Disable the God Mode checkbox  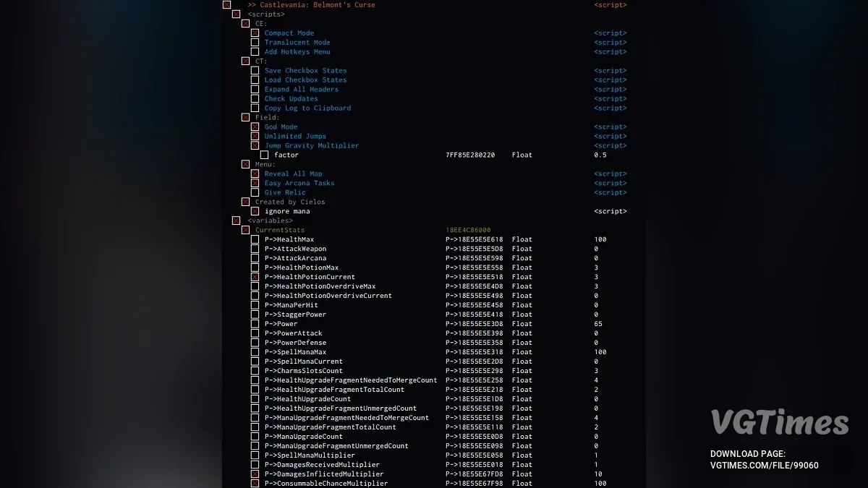click(x=255, y=127)
